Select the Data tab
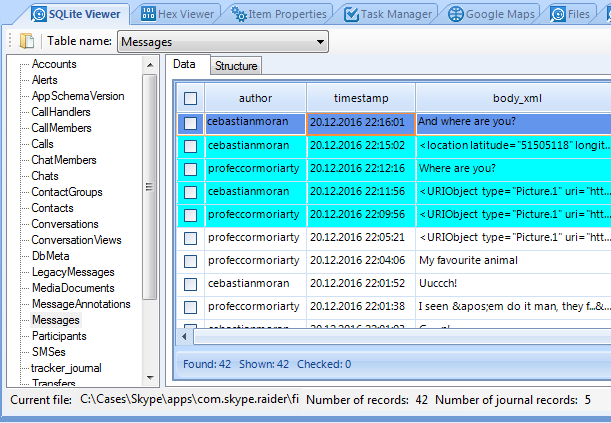This screenshot has height=423, width=611. 184,64
